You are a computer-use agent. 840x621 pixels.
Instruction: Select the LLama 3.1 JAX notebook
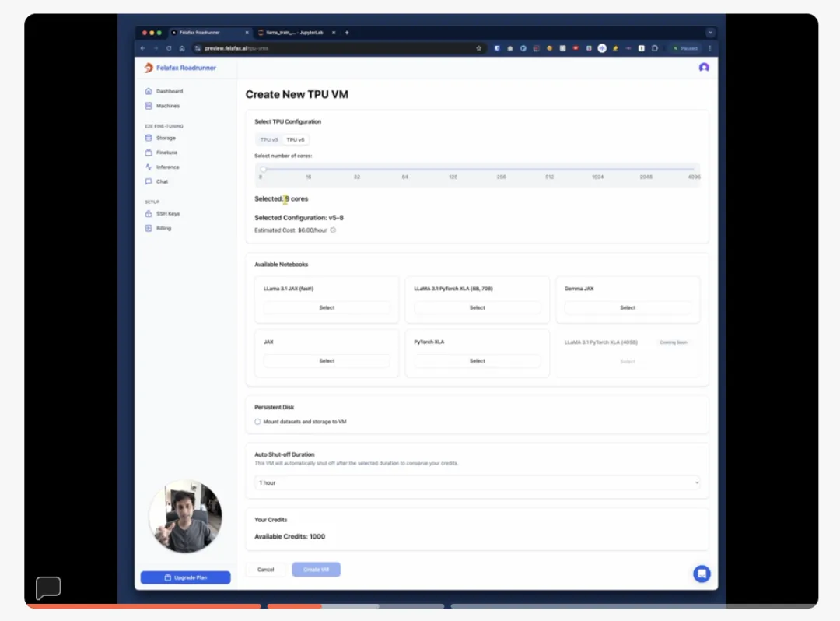click(327, 307)
